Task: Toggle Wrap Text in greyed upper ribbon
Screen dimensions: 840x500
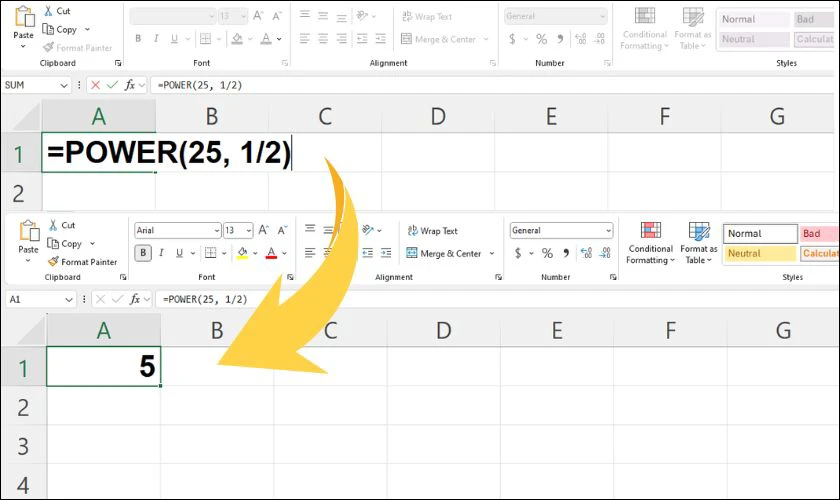Action: pyautogui.click(x=427, y=17)
